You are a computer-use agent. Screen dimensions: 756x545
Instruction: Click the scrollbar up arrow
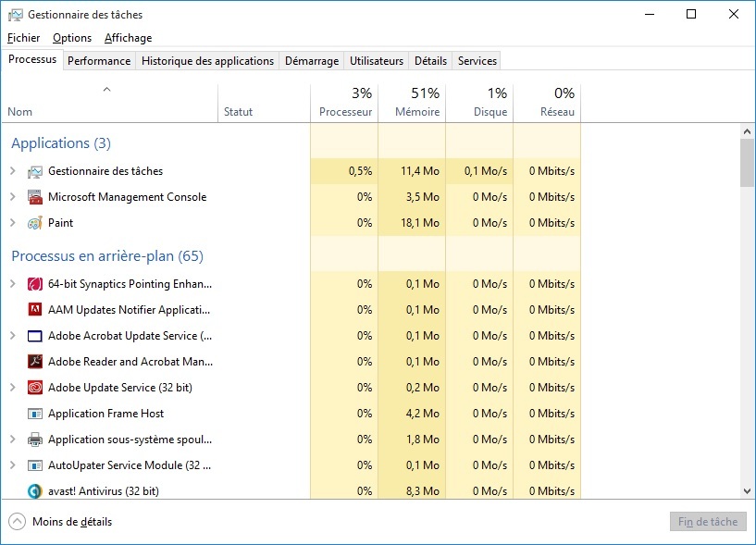click(747, 131)
